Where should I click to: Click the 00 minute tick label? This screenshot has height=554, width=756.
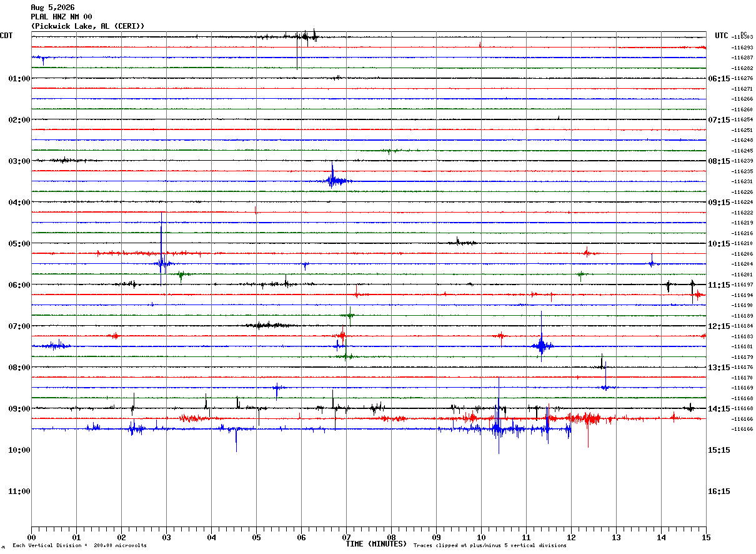pos(31,537)
